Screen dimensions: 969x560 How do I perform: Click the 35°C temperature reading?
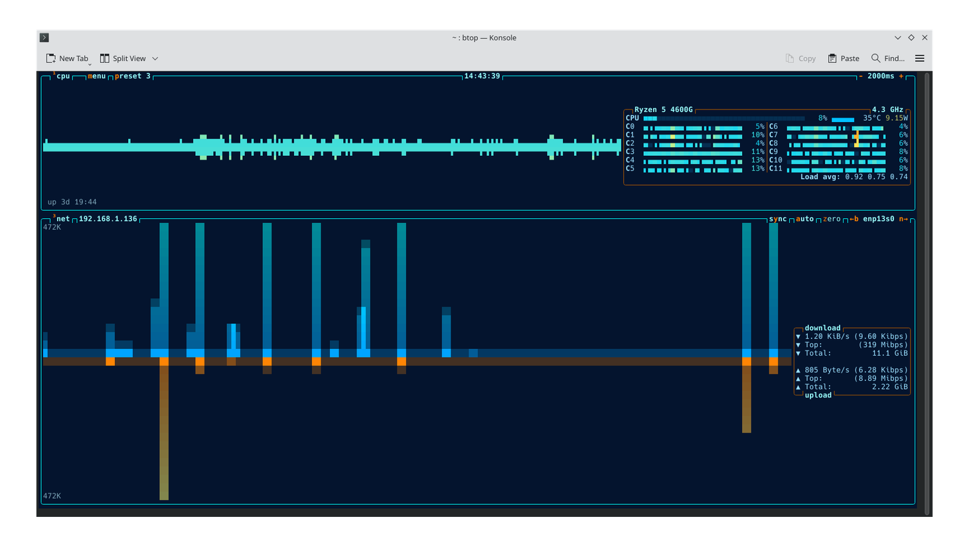coord(871,118)
